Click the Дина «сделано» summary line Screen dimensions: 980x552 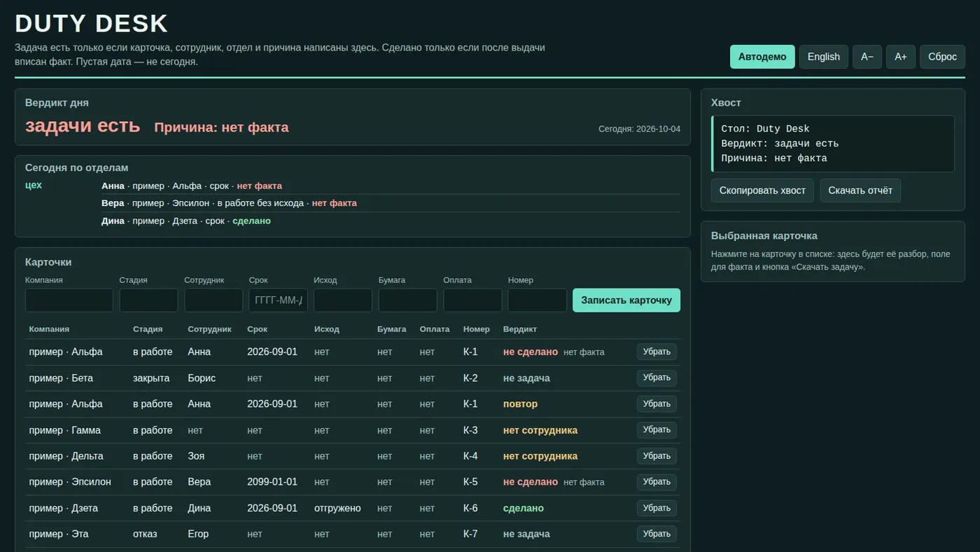click(x=391, y=221)
